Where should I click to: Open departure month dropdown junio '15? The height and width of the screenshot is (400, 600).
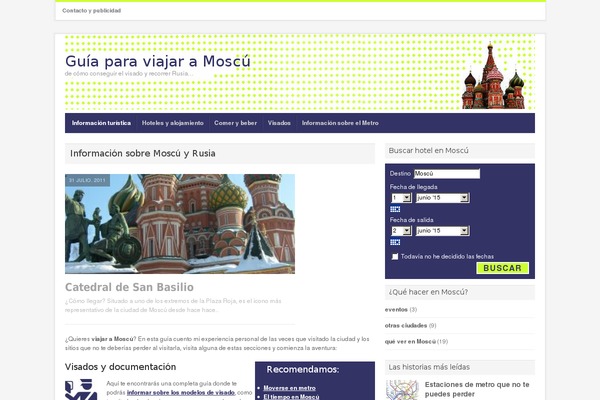(442, 231)
